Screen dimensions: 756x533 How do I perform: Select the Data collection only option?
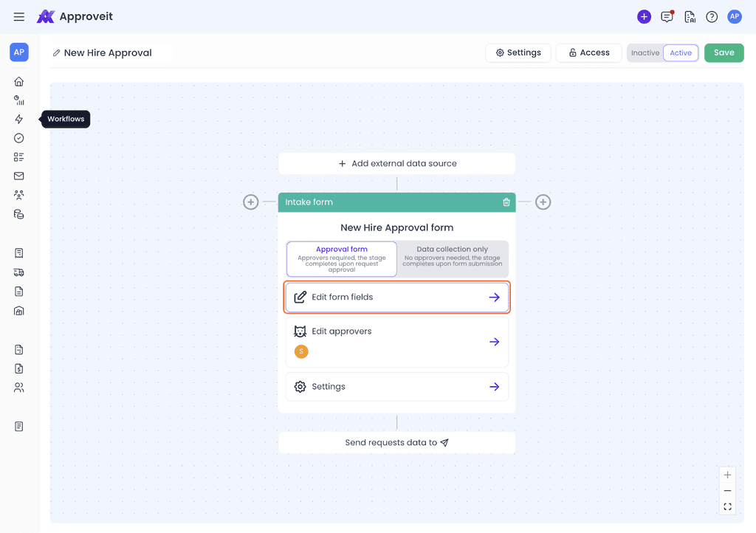(x=452, y=258)
